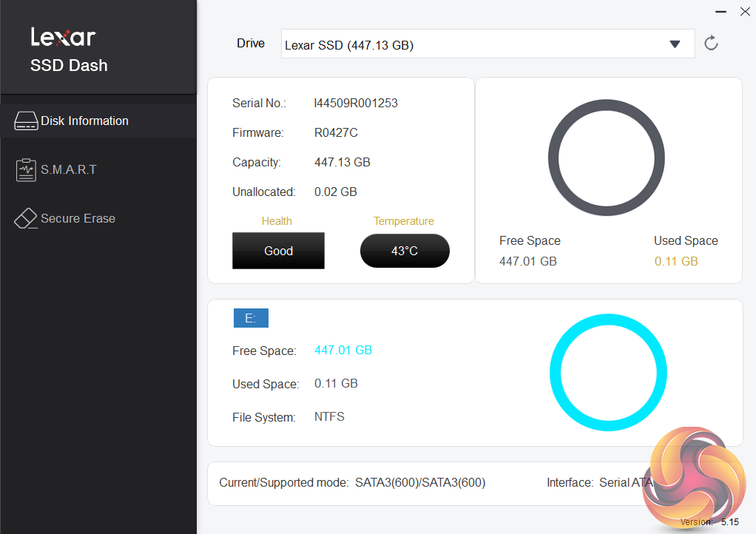Click the E: partition Used Space 0.11 GB value

(336, 383)
